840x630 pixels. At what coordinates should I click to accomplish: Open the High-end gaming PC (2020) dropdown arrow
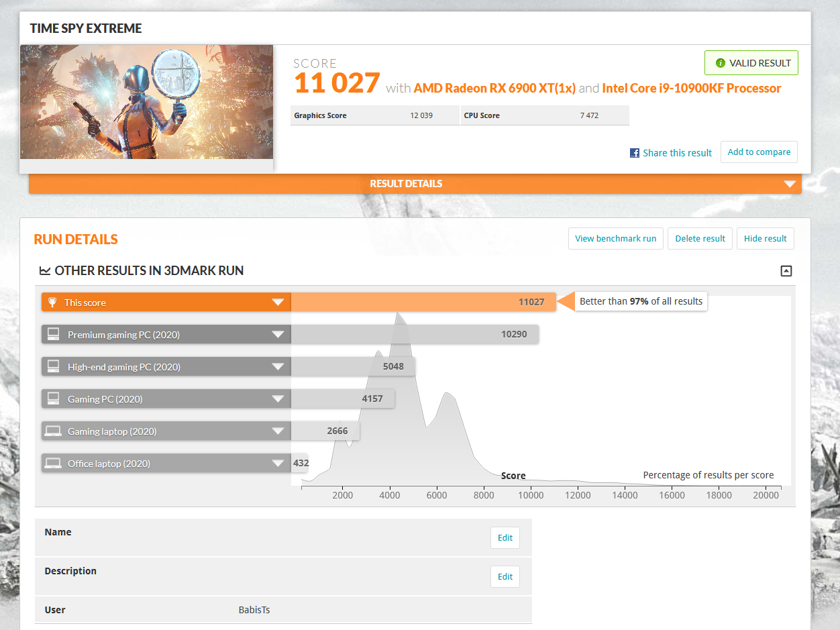(278, 367)
